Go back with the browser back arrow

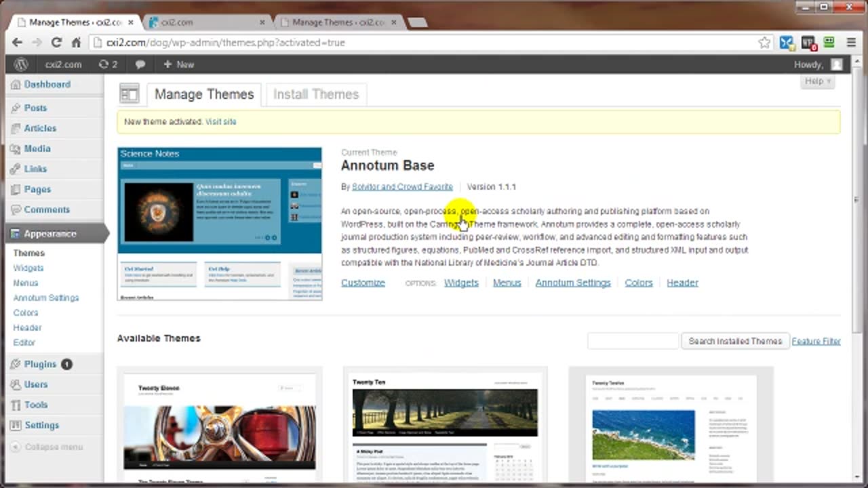(18, 42)
